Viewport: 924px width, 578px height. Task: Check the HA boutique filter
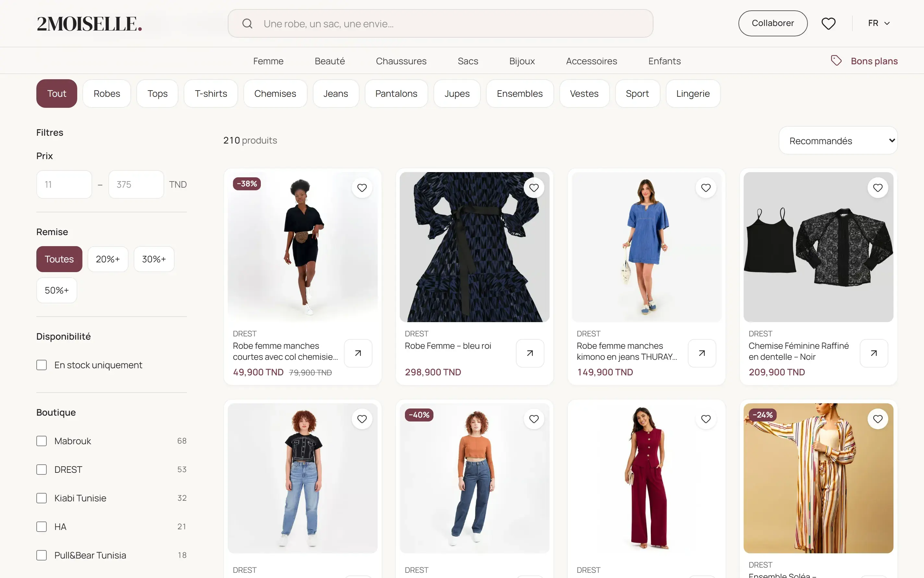pos(42,527)
